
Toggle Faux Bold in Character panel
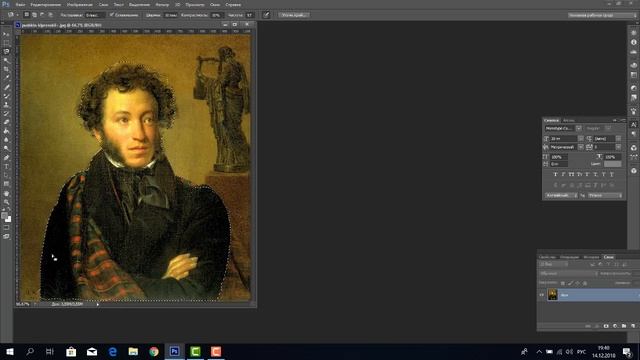[556, 174]
